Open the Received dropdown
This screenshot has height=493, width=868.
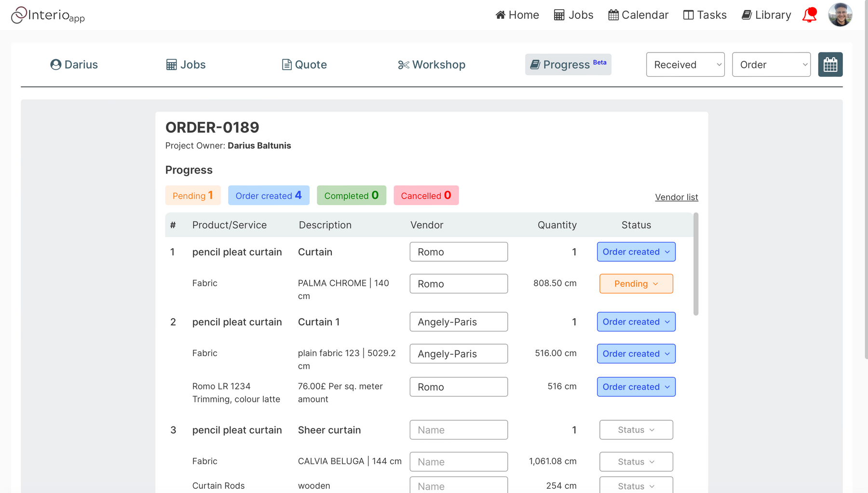click(x=685, y=65)
